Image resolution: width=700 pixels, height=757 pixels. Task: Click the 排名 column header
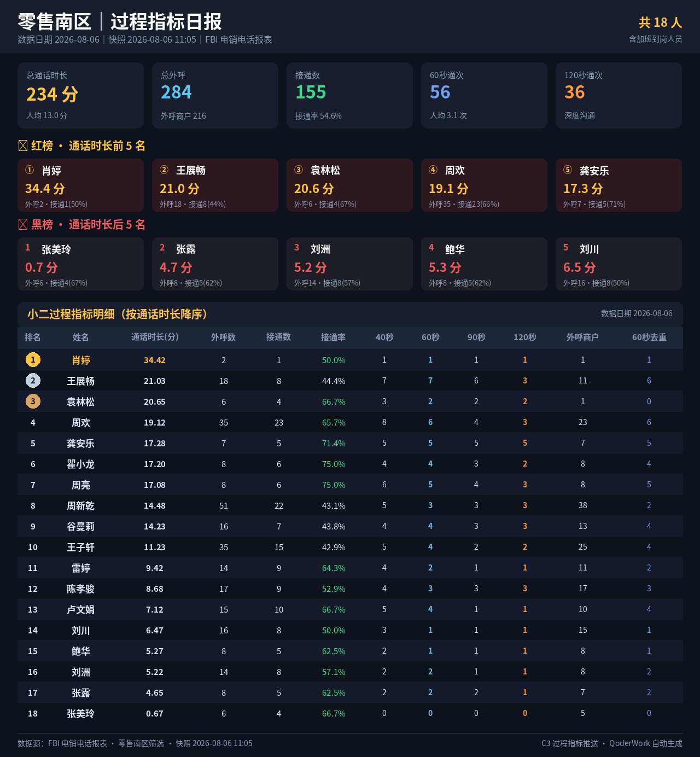pos(33,337)
